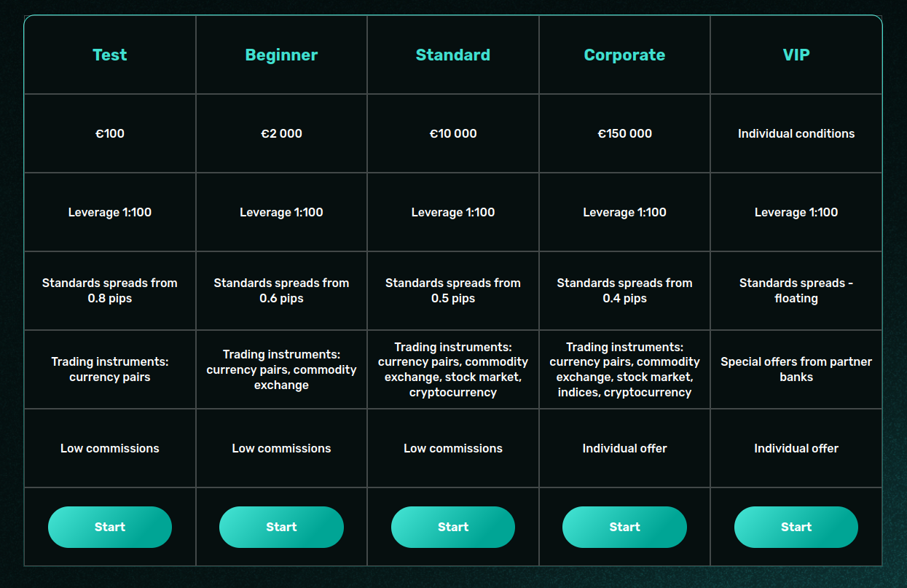The image size is (907, 588).
Task: Select the €2 000 price cell
Action: 281,133
